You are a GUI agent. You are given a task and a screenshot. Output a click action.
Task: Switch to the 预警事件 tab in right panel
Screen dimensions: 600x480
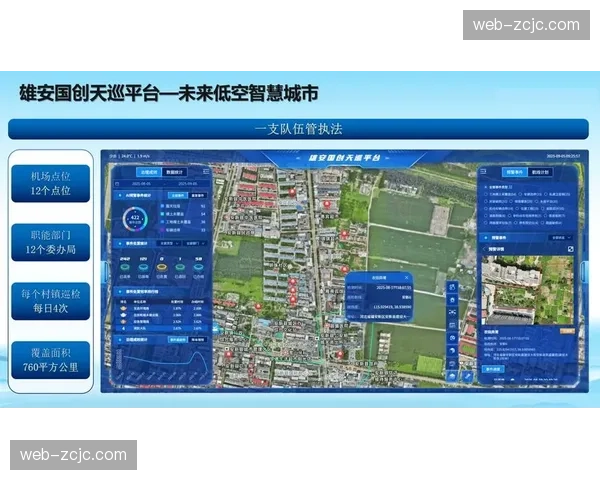pos(515,172)
